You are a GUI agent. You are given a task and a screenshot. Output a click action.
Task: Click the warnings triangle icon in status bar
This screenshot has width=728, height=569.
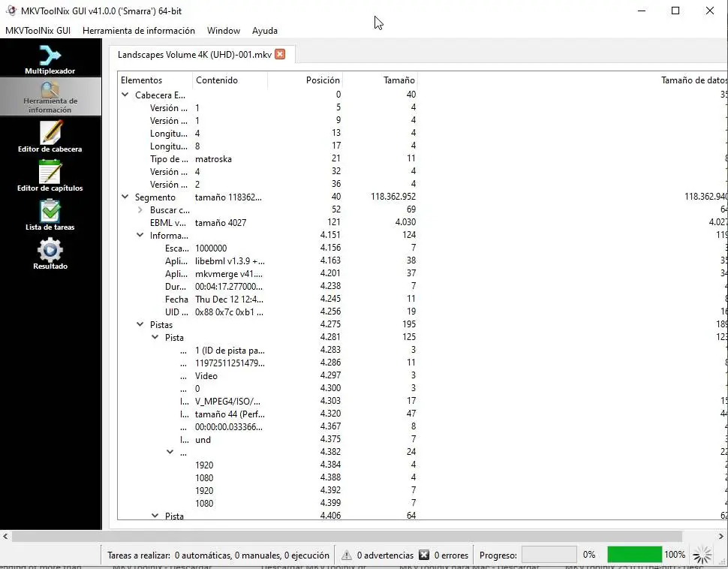346,555
